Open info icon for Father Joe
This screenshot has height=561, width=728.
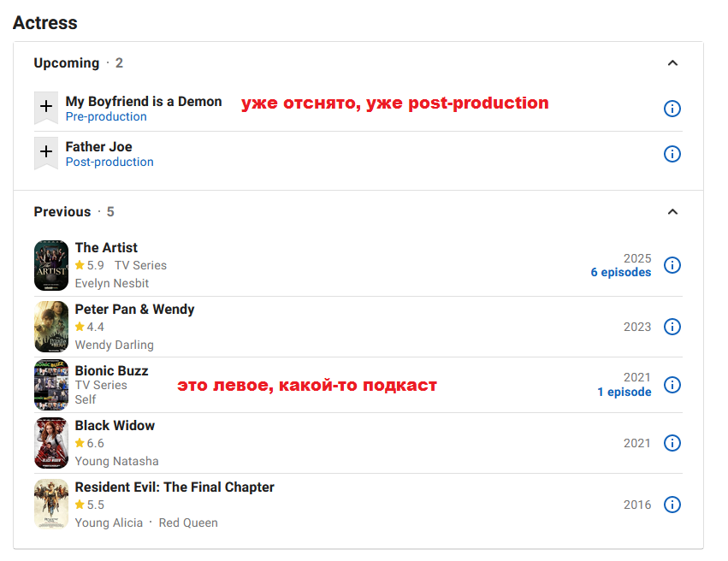click(672, 154)
